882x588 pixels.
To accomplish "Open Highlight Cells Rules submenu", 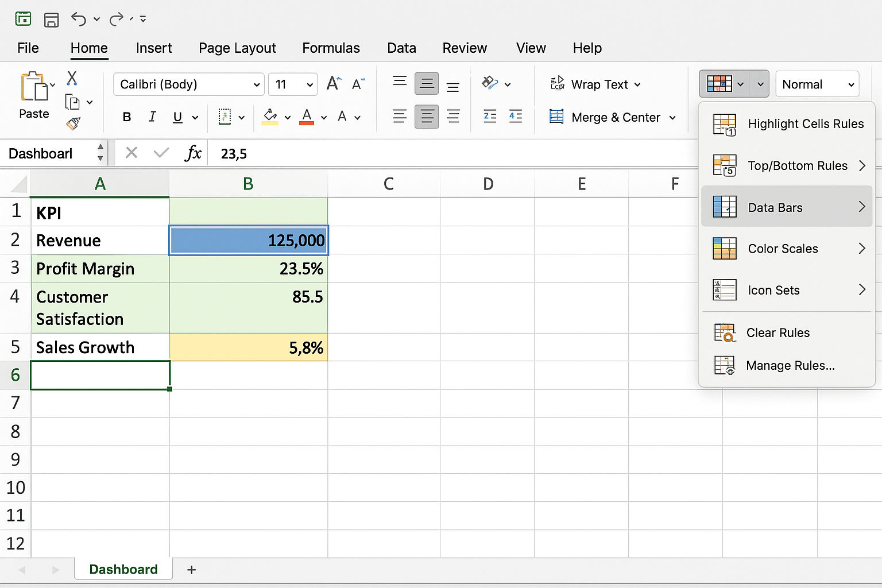I will pyautogui.click(x=787, y=124).
